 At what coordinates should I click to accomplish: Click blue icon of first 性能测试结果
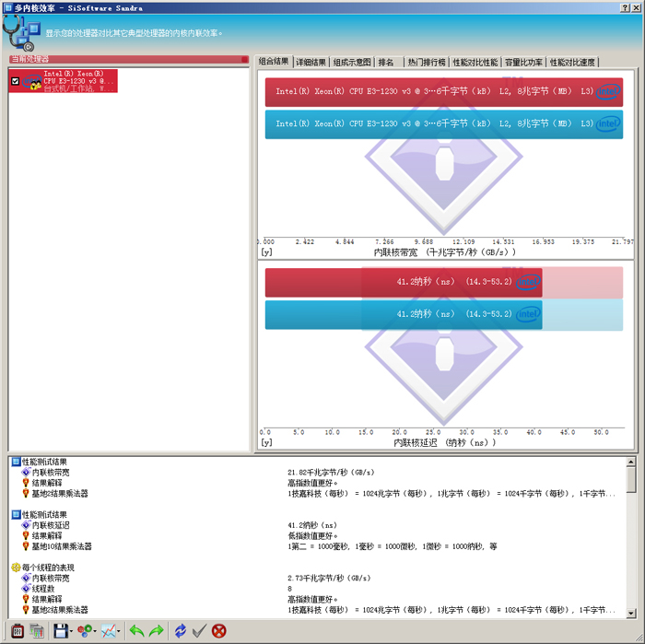point(16,462)
